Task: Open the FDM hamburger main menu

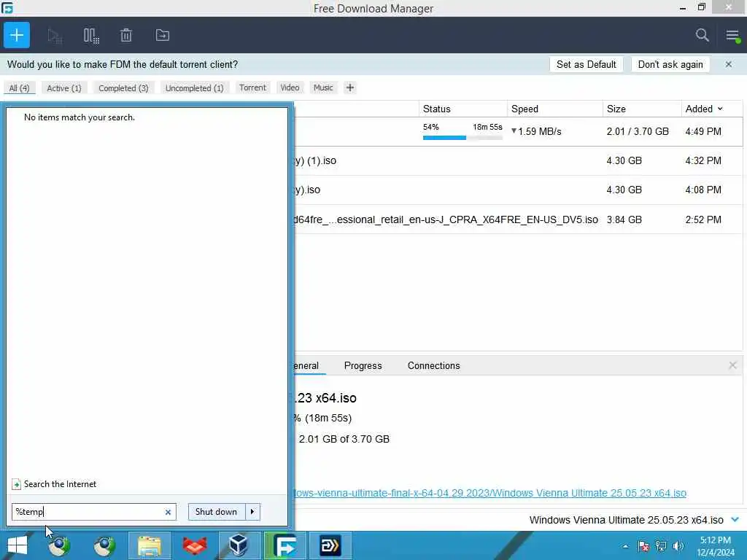Action: (732, 35)
